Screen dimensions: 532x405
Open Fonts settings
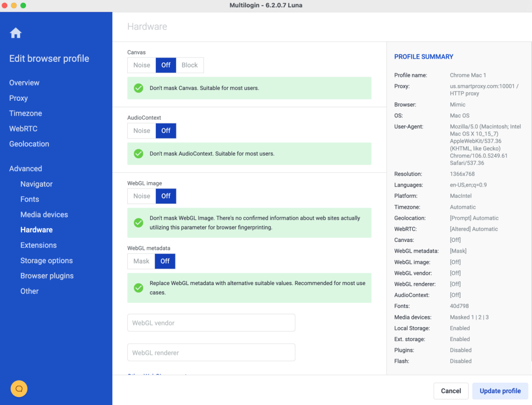(x=30, y=199)
